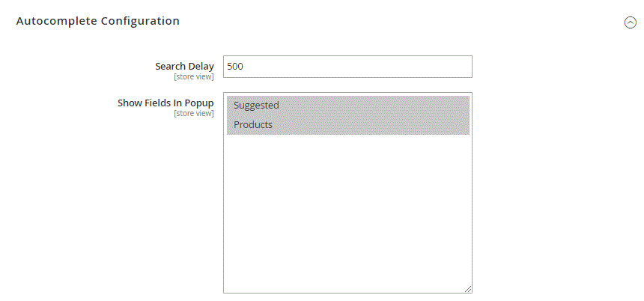Image resolution: width=644 pixels, height=301 pixels.
Task: Click the Show Fields In Popup label
Action: (x=165, y=103)
